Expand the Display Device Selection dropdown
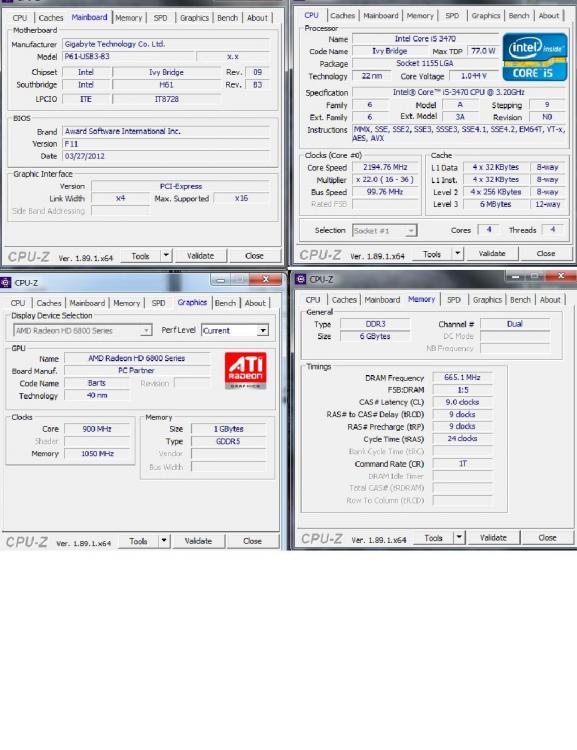577x750 pixels. [147, 331]
